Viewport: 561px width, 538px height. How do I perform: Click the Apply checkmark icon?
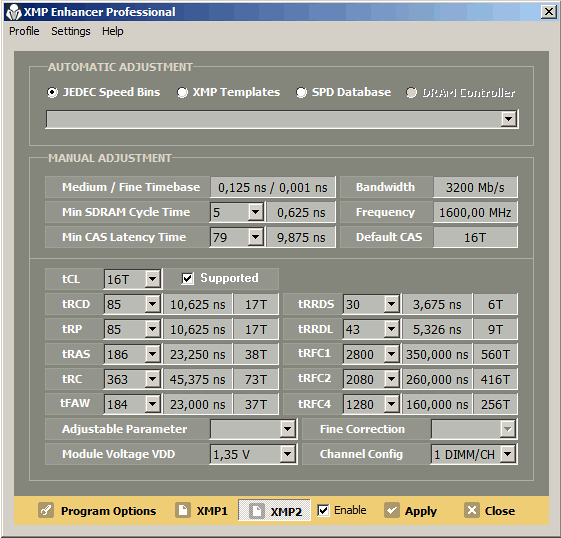point(392,510)
